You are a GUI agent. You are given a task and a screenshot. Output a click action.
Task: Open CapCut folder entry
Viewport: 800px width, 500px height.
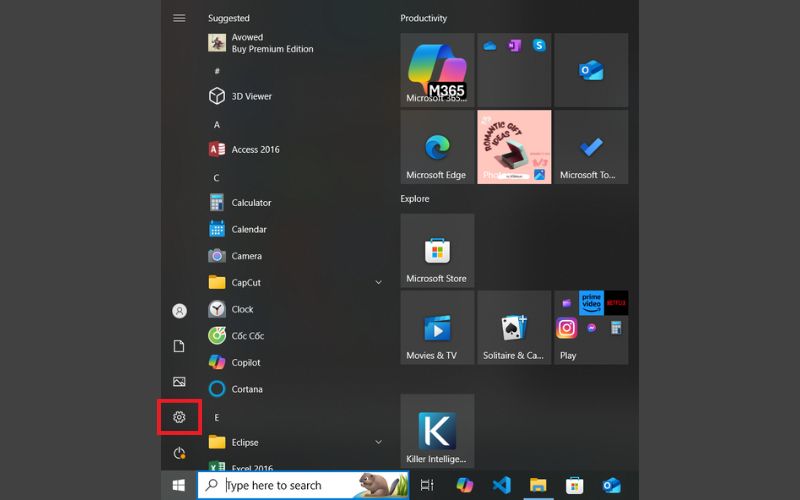(296, 283)
